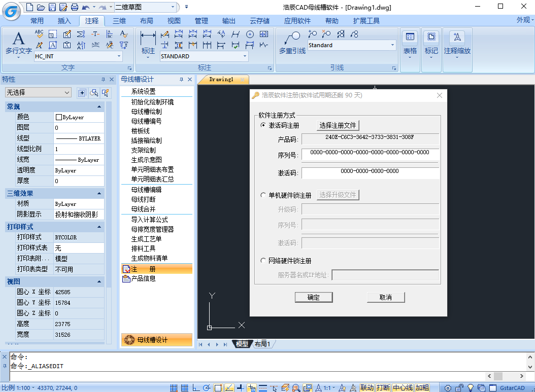Image resolution: width=535 pixels, height=392 pixels.
Task: Collapse the 打印样式 properties section
Action: point(99,227)
